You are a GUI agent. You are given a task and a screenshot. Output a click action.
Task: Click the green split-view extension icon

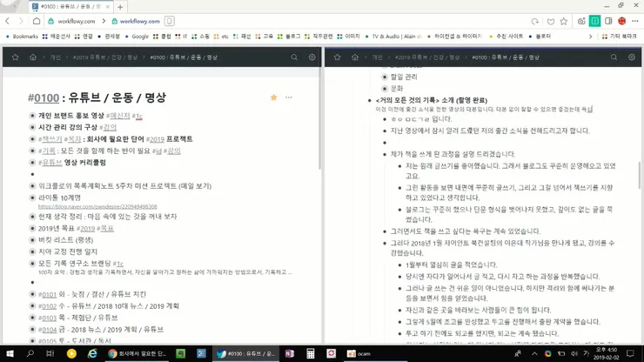click(x=594, y=21)
